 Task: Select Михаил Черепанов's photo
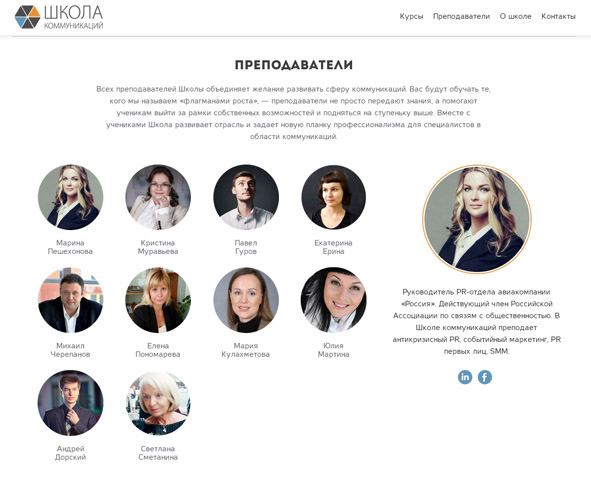[x=70, y=300]
